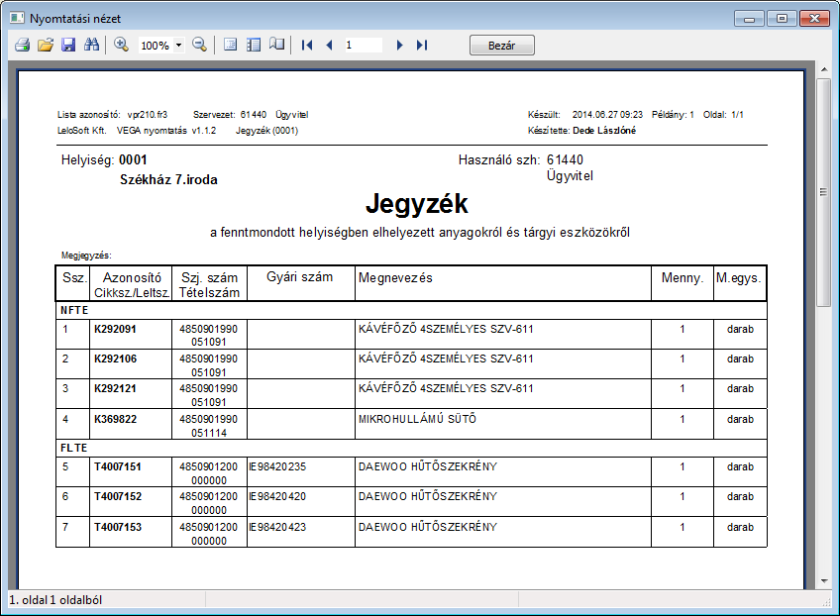This screenshot has height=616, width=840.
Task: Click the Nyomtatási nézet window icon
Action: tap(17, 18)
